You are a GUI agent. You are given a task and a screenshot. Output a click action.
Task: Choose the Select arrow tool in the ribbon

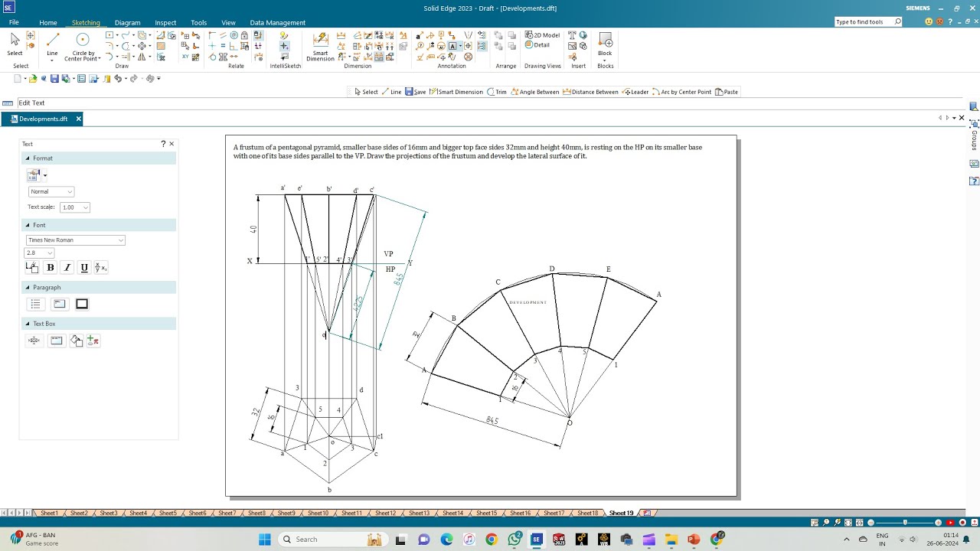point(15,44)
